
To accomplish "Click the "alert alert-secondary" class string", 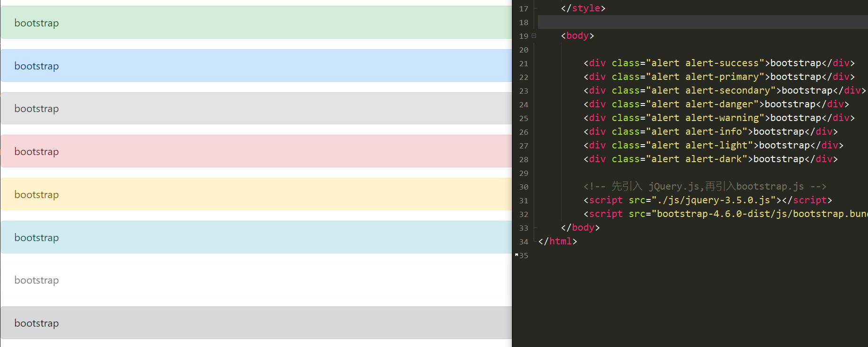I will 711,90.
